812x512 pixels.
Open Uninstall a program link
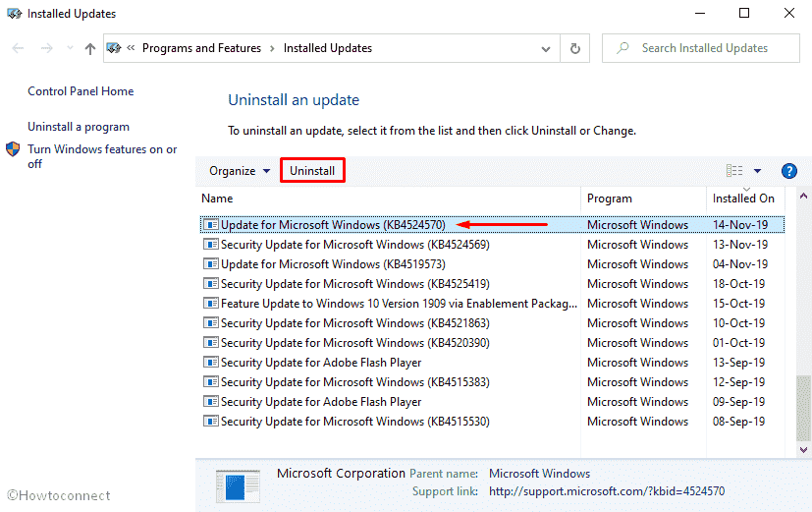[x=79, y=127]
